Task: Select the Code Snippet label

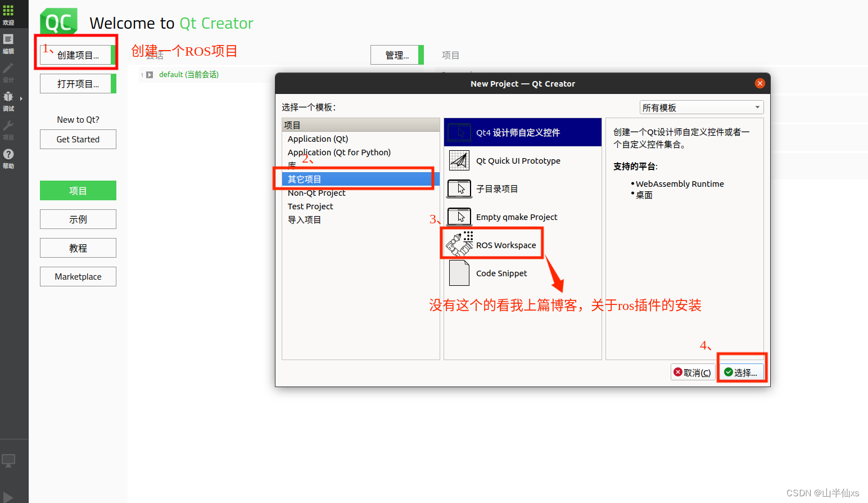Action: 501,273
